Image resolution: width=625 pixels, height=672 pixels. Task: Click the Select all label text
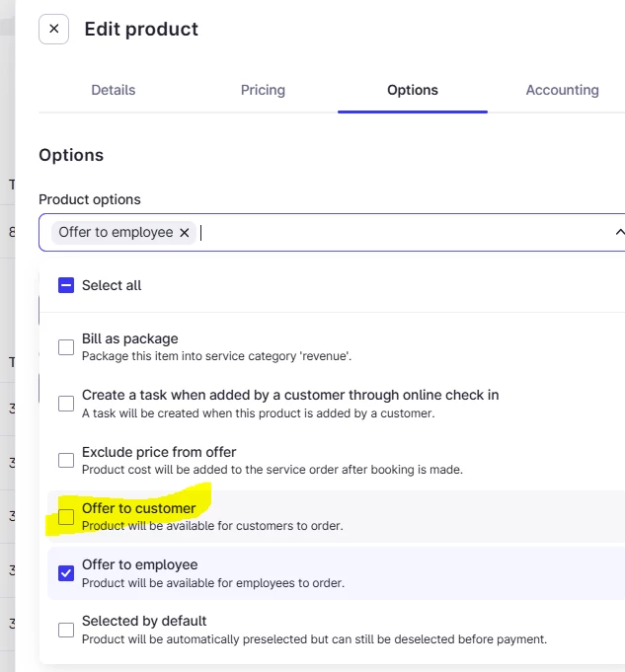(112, 285)
